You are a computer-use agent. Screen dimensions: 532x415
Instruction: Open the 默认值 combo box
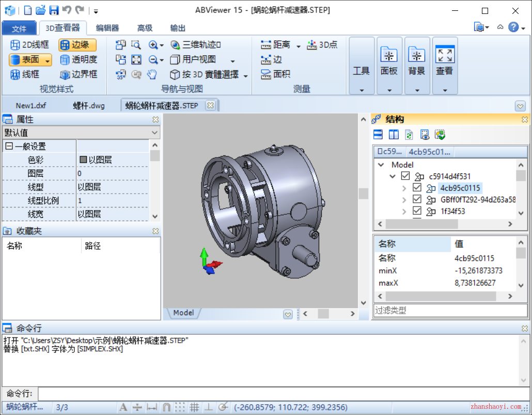tap(82, 133)
